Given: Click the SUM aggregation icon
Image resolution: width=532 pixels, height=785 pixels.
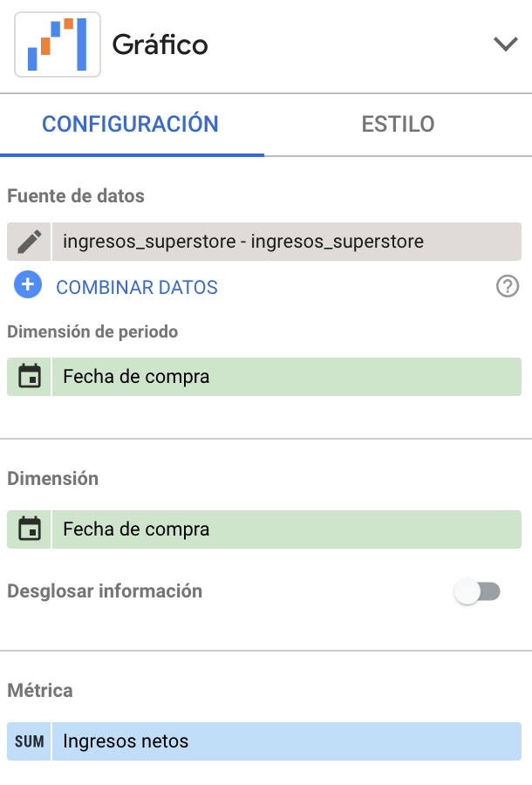Looking at the screenshot, I should [30, 741].
